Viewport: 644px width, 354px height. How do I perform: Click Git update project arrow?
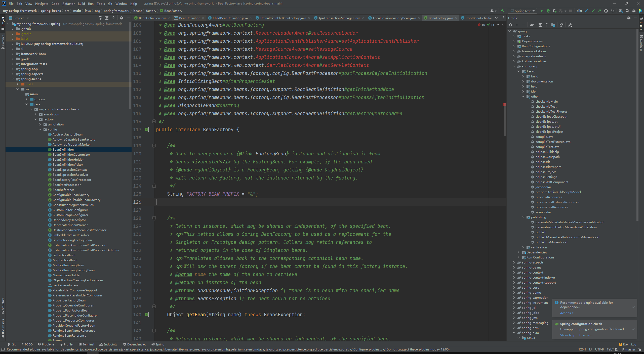586,11
